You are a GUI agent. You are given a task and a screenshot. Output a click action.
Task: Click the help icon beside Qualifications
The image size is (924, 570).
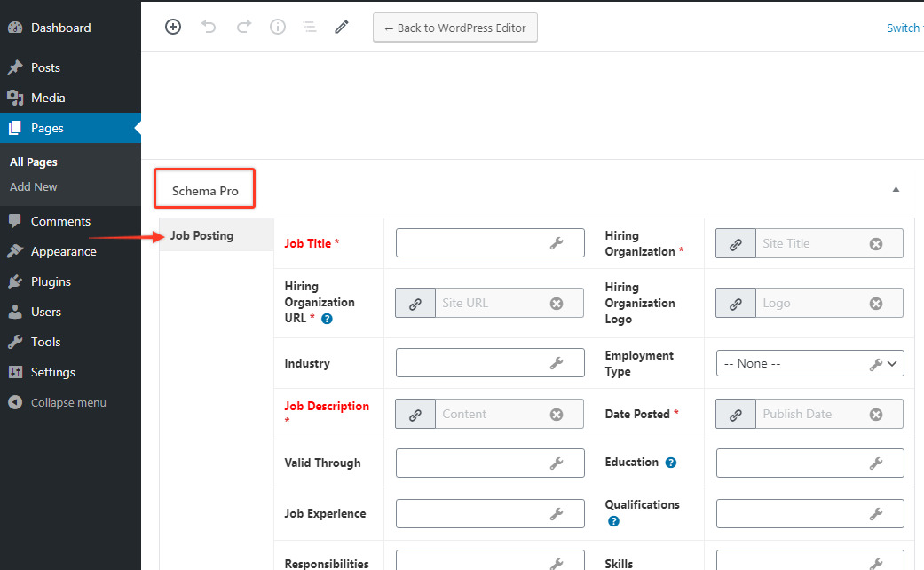click(613, 521)
